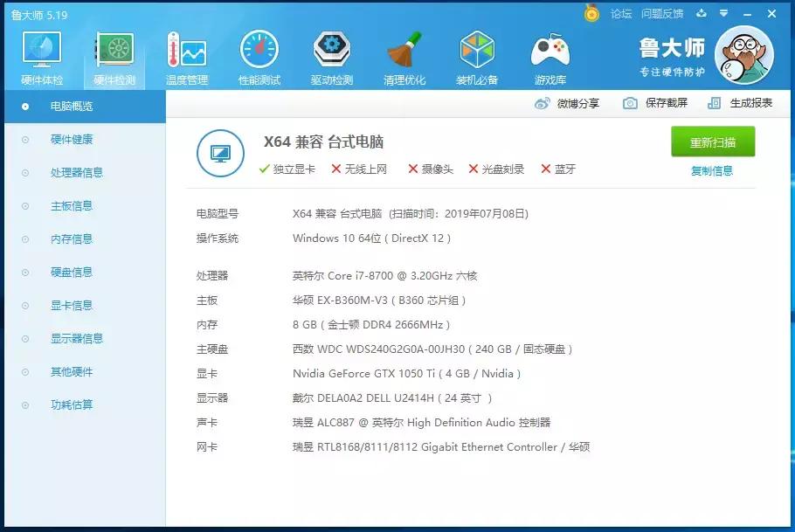
Task: Open the 装机必备 essential software center
Action: (477, 54)
